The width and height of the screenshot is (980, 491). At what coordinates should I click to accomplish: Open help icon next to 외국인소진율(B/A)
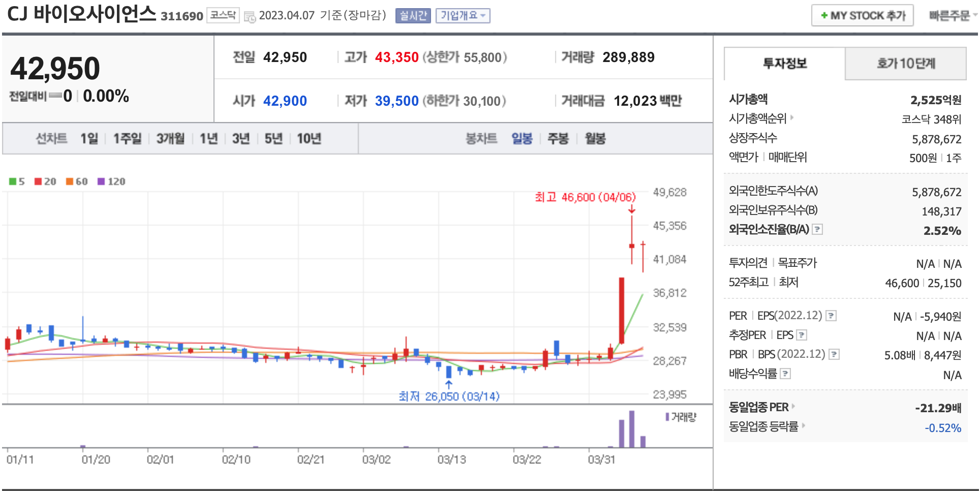click(x=817, y=229)
